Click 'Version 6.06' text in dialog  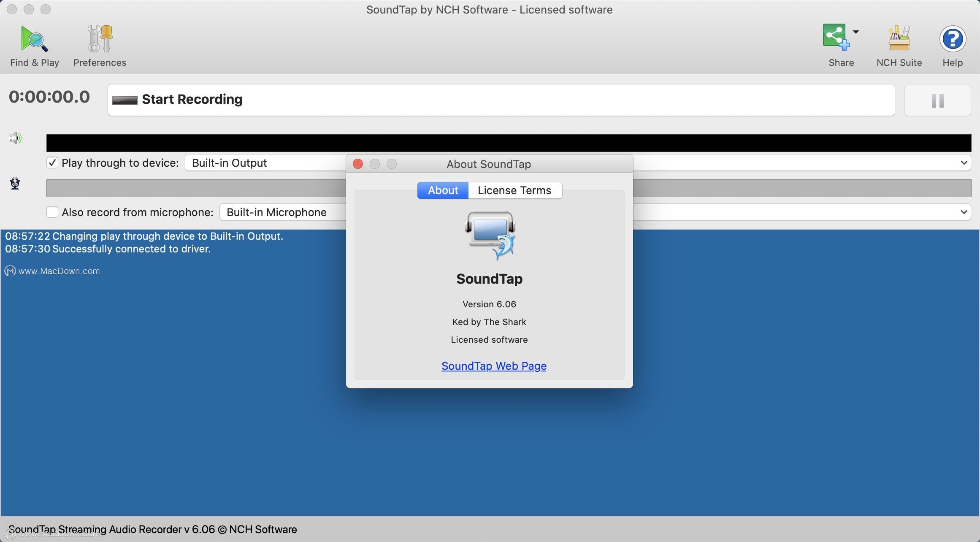[x=489, y=304]
